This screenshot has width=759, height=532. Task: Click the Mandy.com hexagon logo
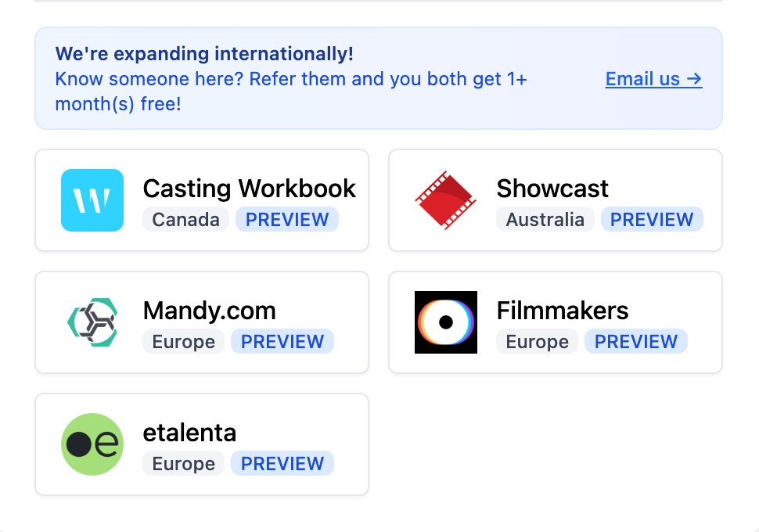pyautogui.click(x=92, y=322)
